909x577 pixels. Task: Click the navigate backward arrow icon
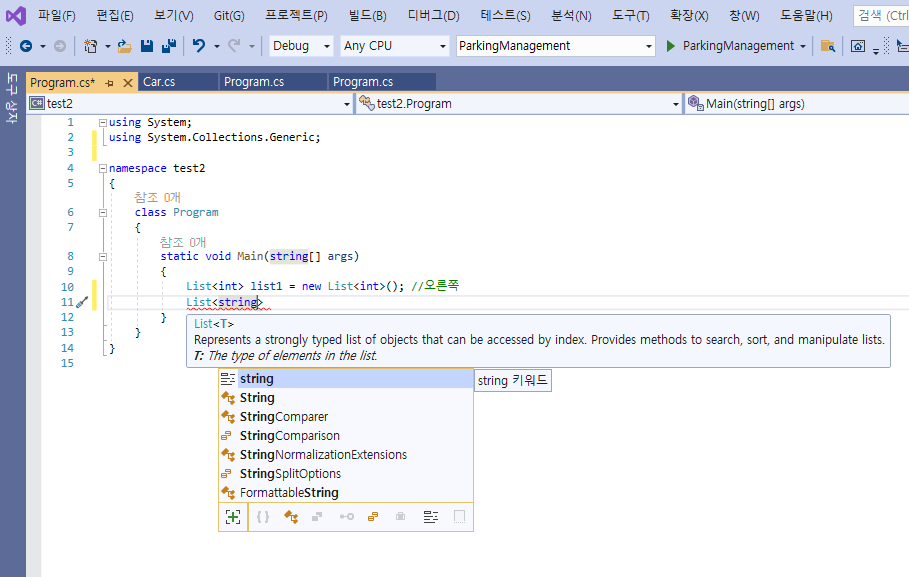(26, 46)
